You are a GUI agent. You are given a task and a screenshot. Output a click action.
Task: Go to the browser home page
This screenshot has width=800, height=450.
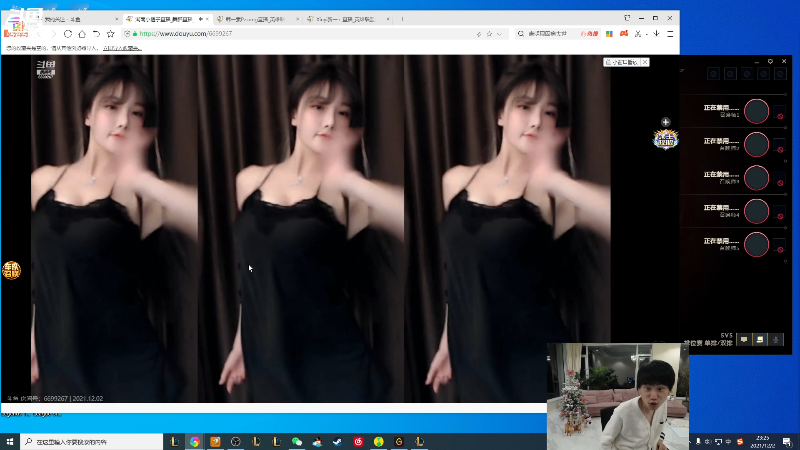(82, 34)
